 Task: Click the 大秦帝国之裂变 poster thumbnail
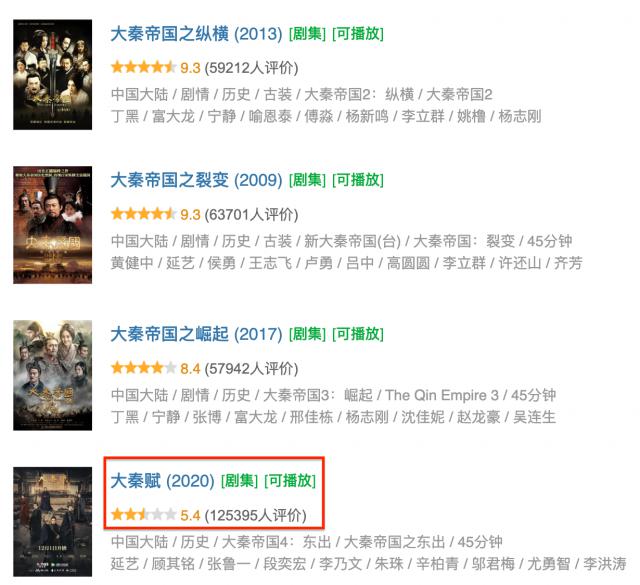[x=52, y=225]
